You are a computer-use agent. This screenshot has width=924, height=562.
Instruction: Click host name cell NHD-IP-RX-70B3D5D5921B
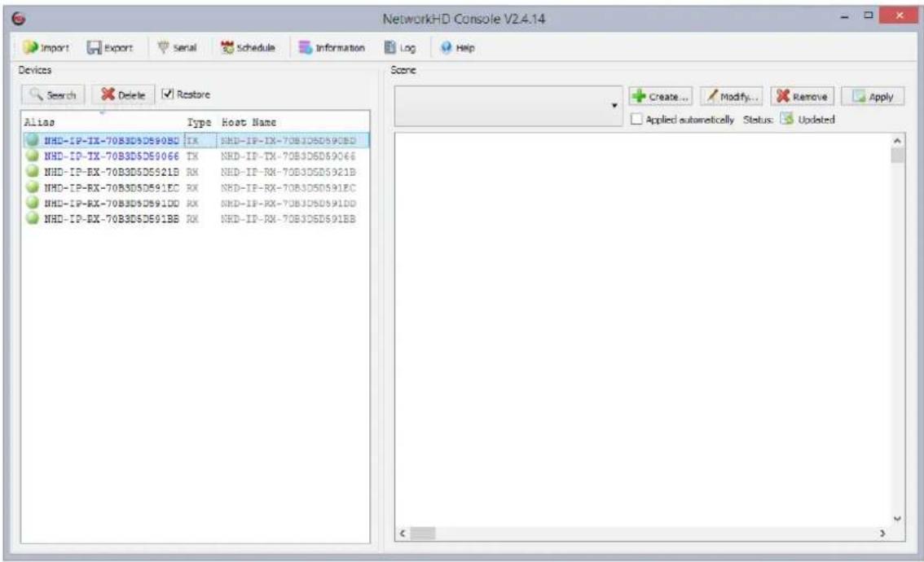(x=288, y=172)
